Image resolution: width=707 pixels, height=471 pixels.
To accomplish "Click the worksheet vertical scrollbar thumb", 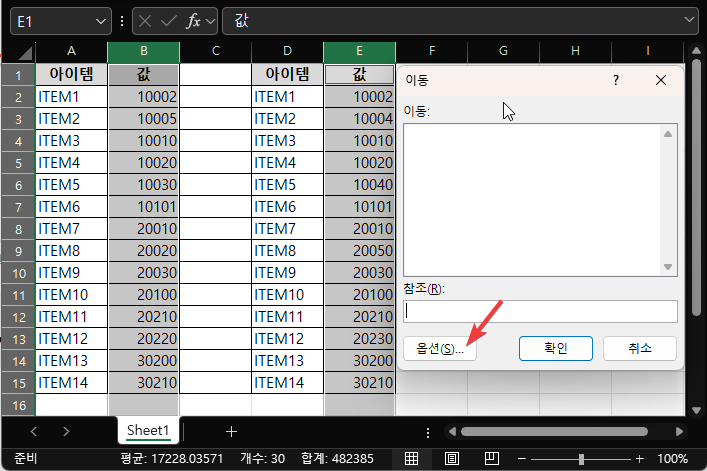I will 696,187.
